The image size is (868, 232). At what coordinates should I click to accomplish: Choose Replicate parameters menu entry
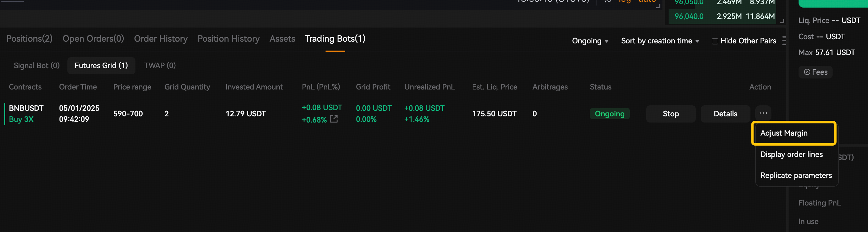(x=796, y=175)
